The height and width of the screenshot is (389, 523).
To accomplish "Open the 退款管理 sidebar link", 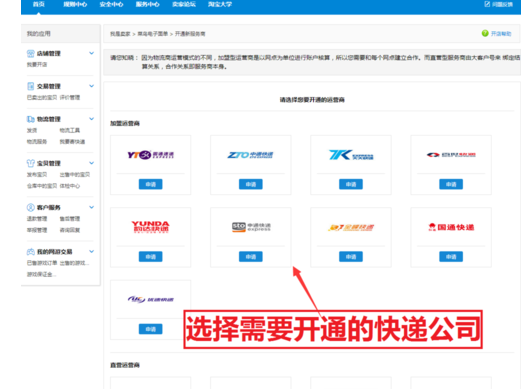I will click(37, 219).
